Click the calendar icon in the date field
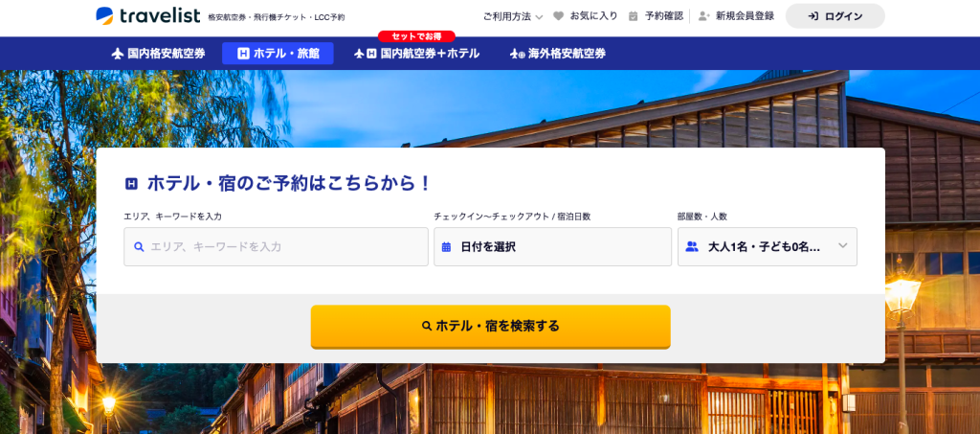 point(446,247)
